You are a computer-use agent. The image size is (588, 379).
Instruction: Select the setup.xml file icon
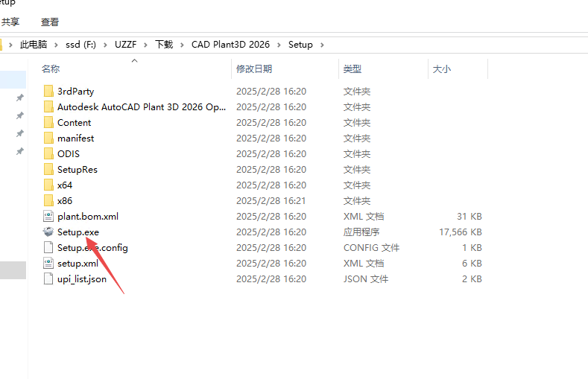pos(48,264)
